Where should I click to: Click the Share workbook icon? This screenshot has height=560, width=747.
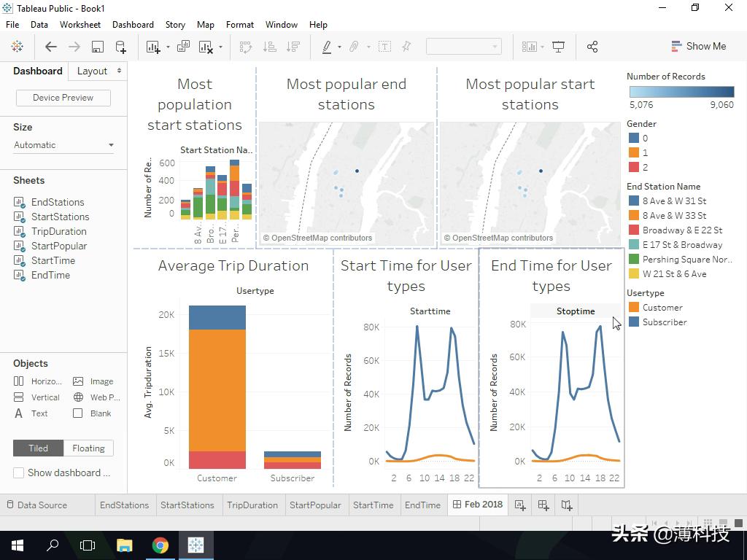coord(592,47)
